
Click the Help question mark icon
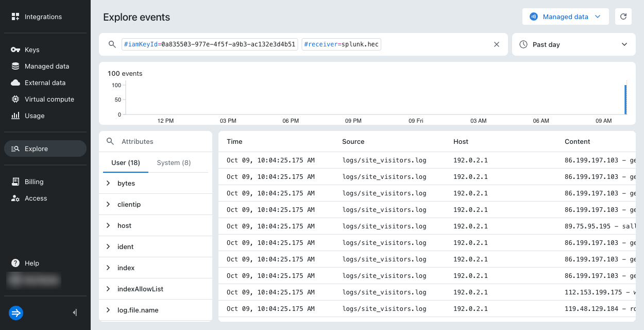15,263
